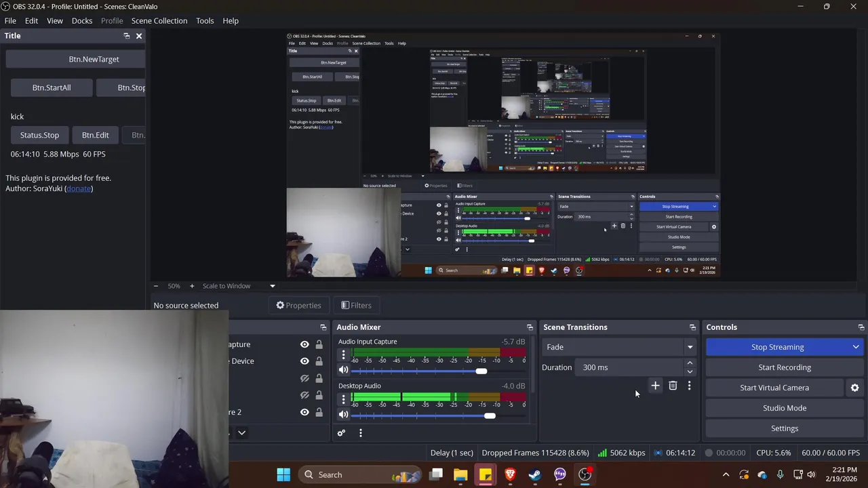
Task: Float the Scene Transitions dock
Action: click(692, 327)
